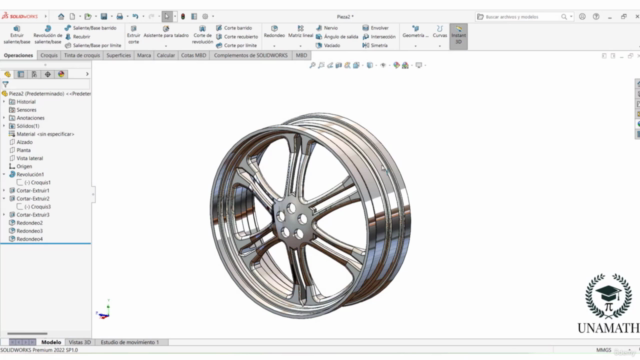Click the Rebuild traffic light icon
This screenshot has width=640, height=360.
tap(183, 16)
